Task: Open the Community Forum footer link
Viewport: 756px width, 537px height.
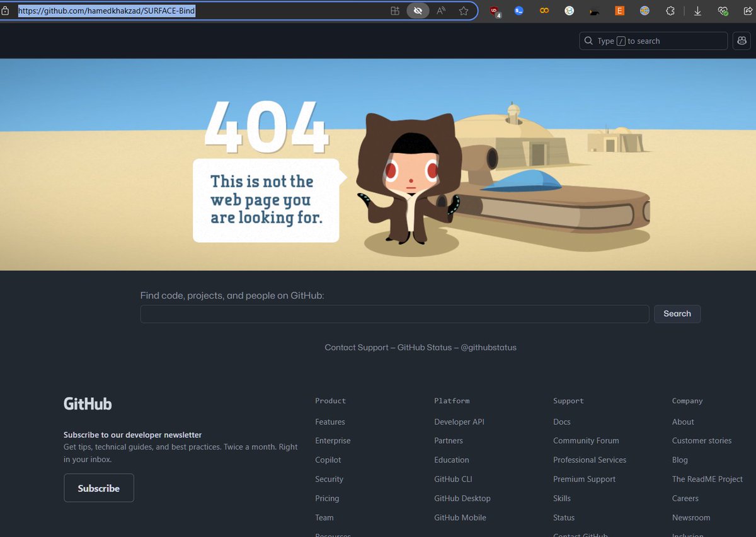Action: click(x=586, y=441)
